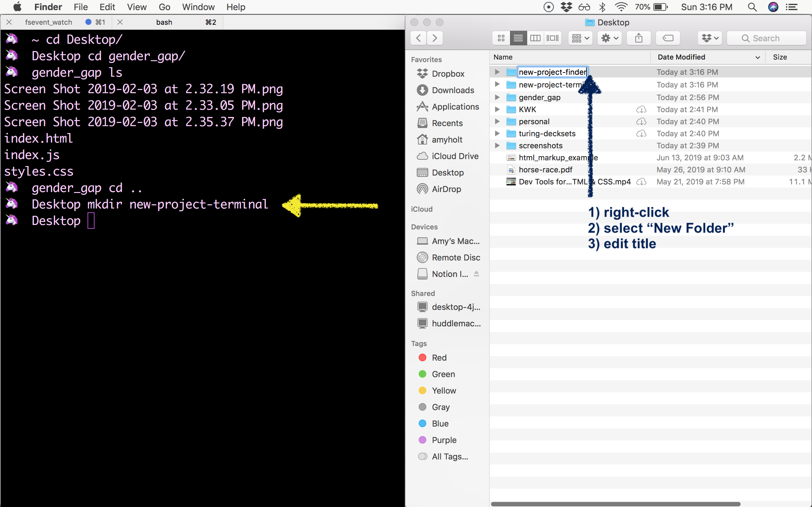Select the iCloud Drive sidebar item
Viewport: 812px width, 507px height.
click(x=455, y=155)
